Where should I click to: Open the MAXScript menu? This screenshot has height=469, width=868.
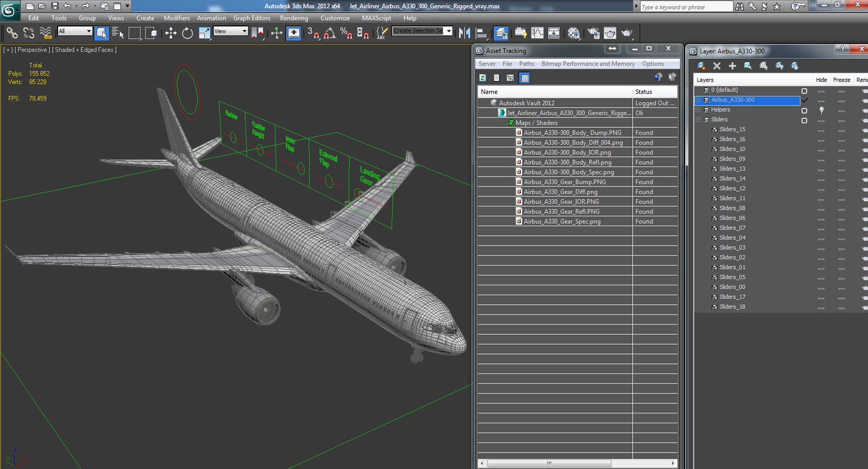[377, 18]
